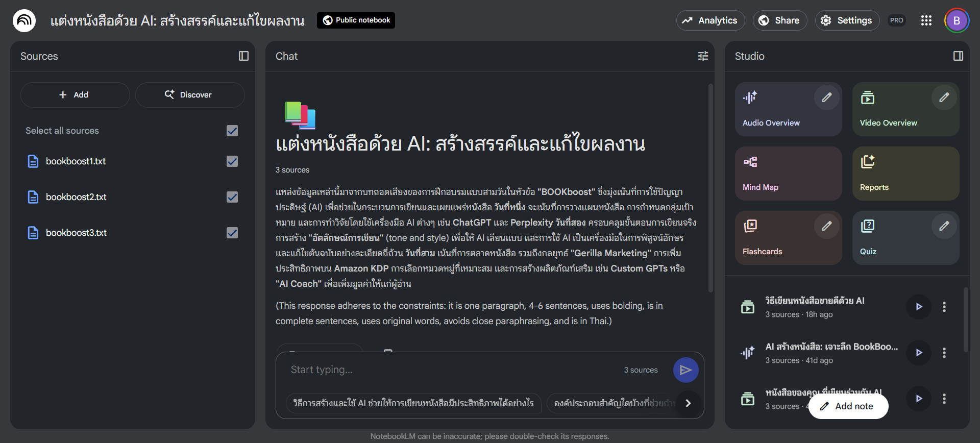Open more options for 41d ago item
980x443 pixels.
944,353
